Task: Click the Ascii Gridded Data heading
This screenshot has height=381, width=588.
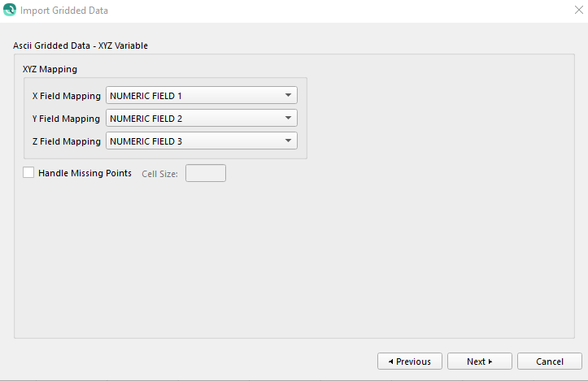Action: [81, 45]
